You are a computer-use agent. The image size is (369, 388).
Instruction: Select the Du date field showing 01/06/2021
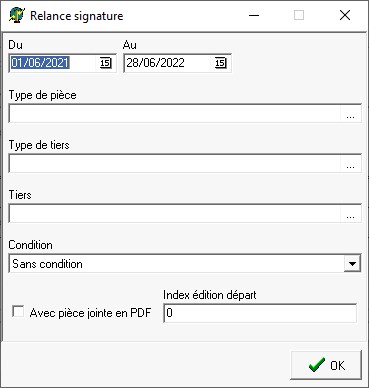coord(54,63)
